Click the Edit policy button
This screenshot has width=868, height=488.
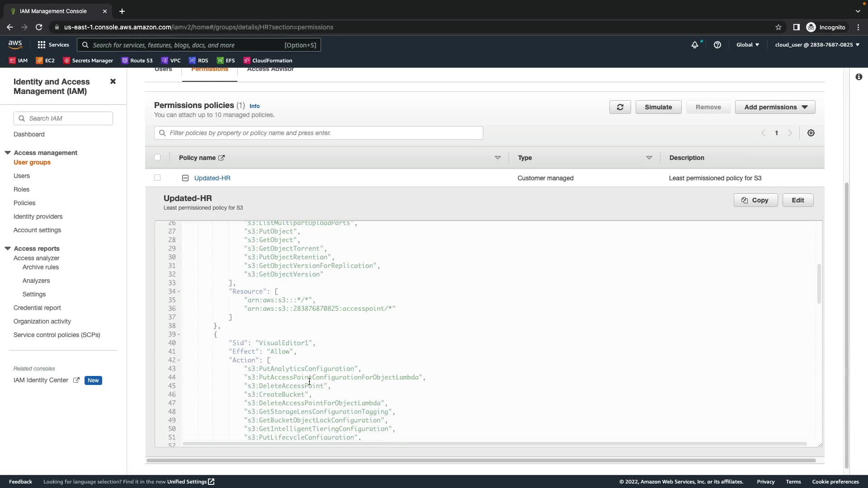[797, 200]
